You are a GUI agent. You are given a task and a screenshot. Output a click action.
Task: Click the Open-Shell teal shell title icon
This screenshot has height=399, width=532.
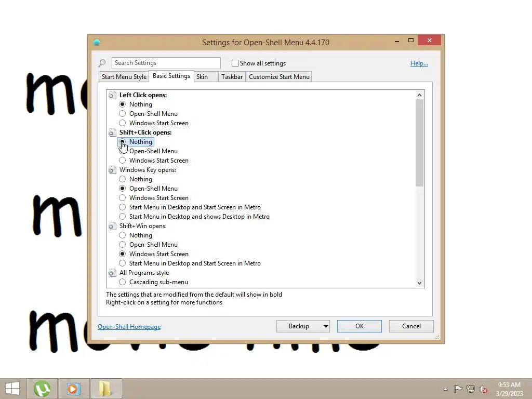[97, 42]
